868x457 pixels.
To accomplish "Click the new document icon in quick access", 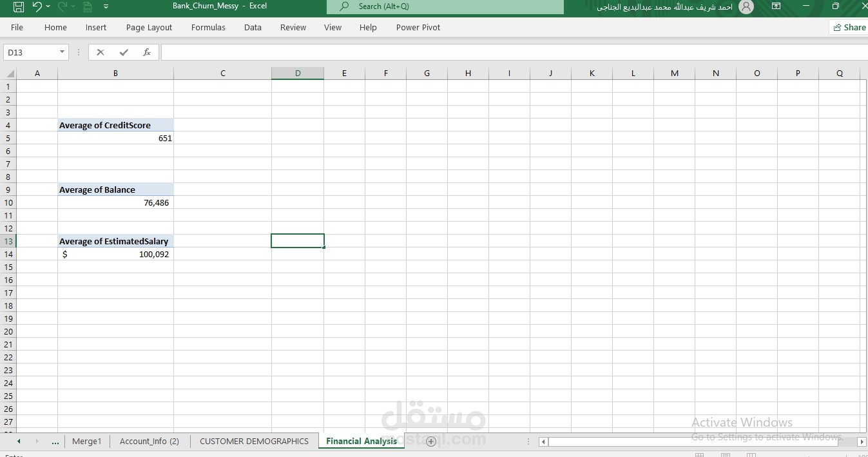I will (88, 7).
